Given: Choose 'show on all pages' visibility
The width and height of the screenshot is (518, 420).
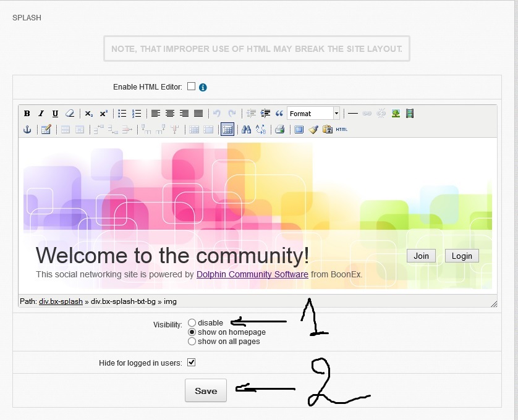Looking at the screenshot, I should coord(192,341).
